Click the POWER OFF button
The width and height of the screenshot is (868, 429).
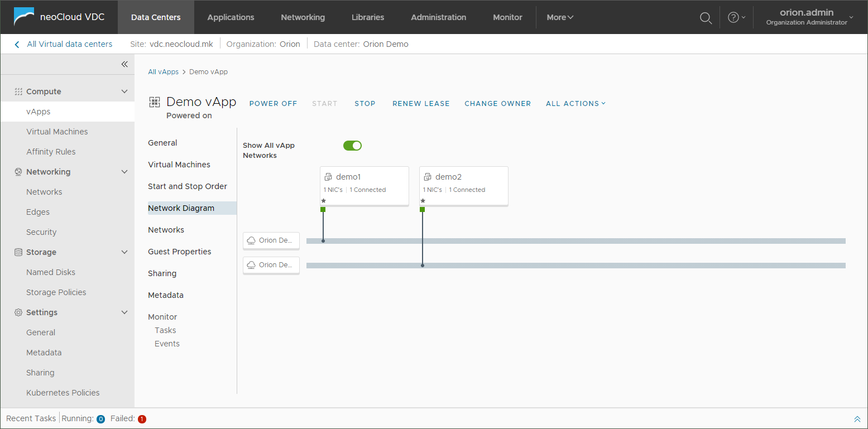pyautogui.click(x=273, y=103)
